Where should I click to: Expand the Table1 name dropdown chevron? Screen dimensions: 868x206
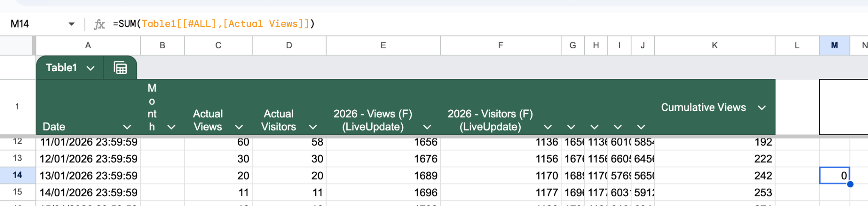[90, 68]
